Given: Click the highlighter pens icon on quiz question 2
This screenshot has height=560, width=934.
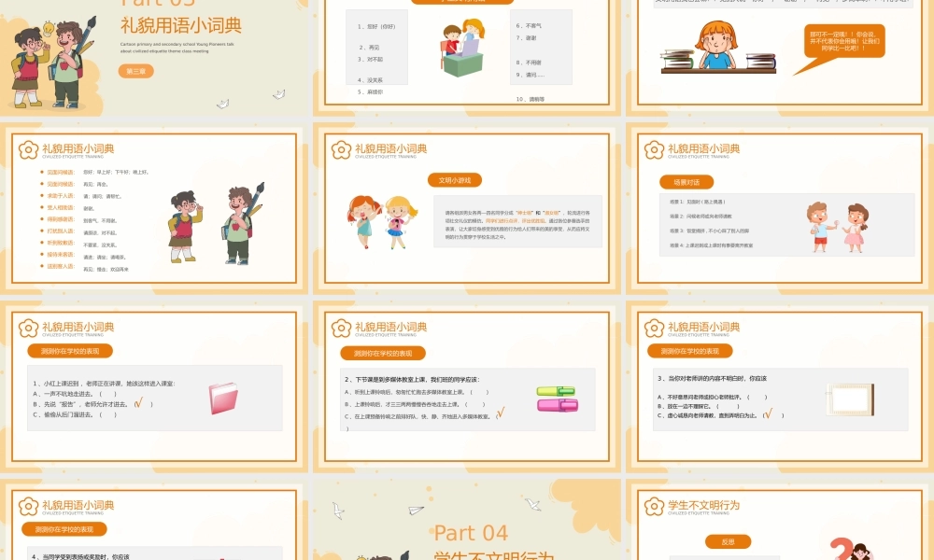Looking at the screenshot, I should click(557, 399).
